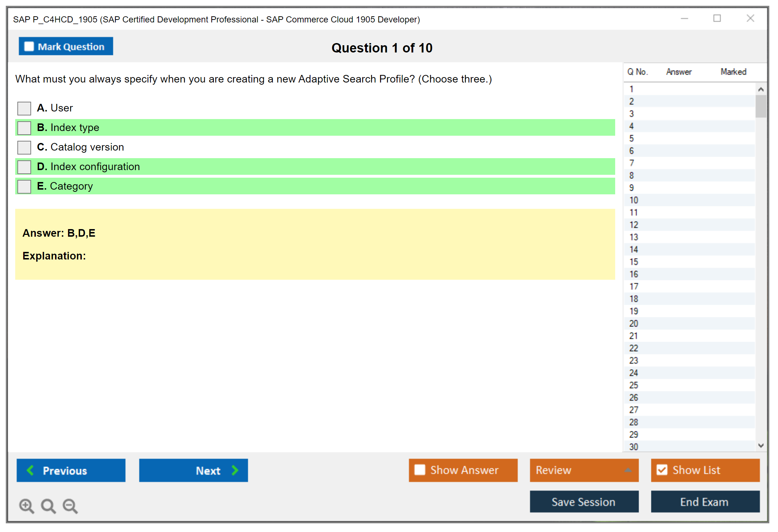
Task: Click the End Exam button
Action: pos(705,502)
